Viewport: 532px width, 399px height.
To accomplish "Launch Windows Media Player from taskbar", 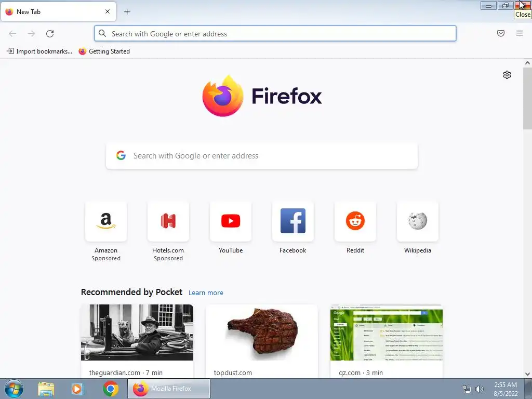I will click(x=78, y=389).
